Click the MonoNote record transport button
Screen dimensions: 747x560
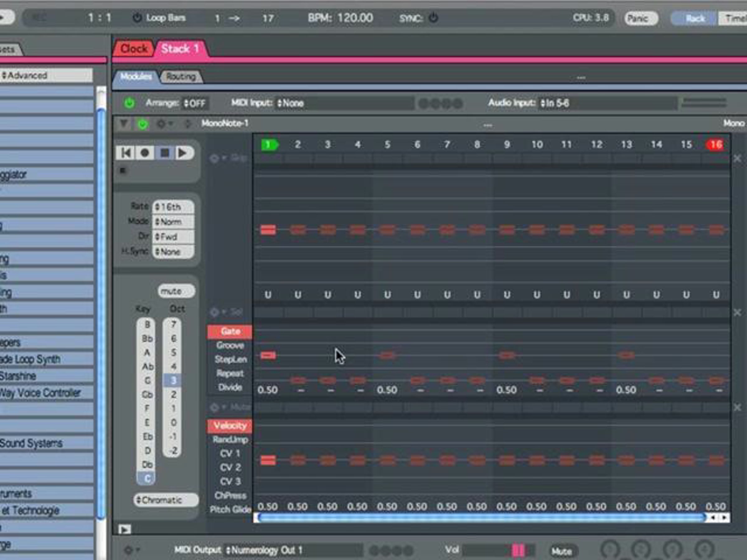pyautogui.click(x=145, y=153)
